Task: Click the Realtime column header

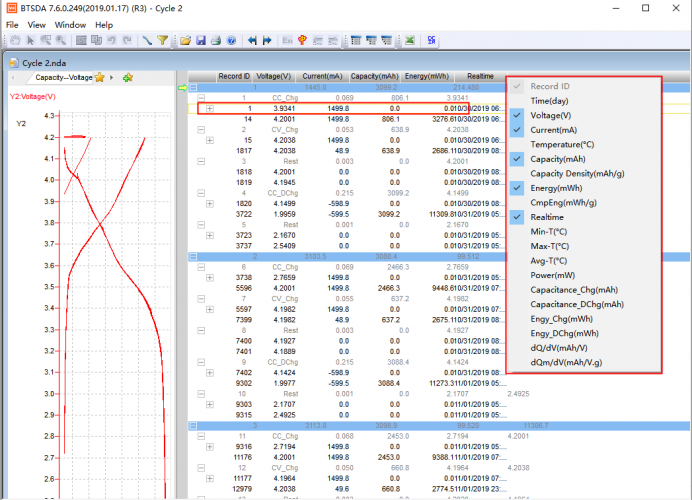Action: 480,76
